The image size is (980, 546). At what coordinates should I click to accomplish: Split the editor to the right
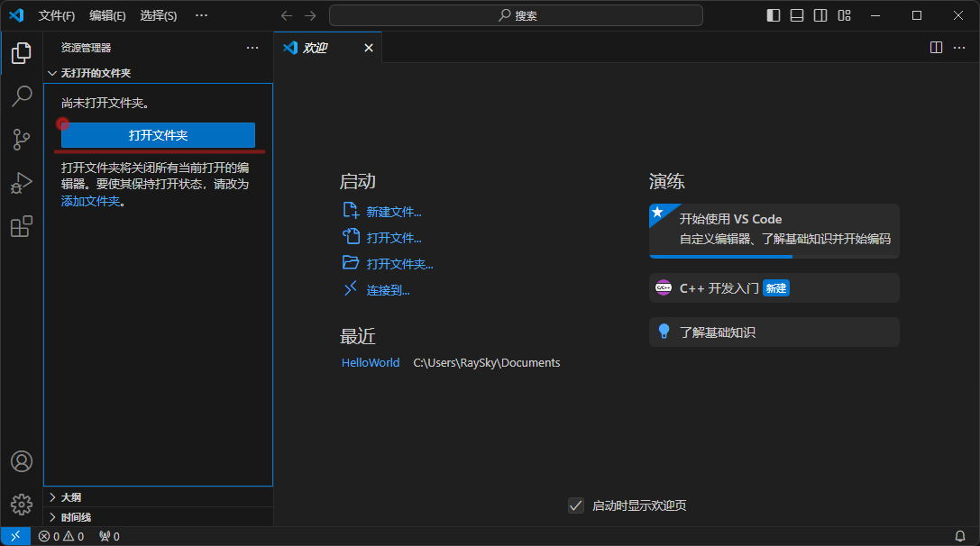pos(936,48)
